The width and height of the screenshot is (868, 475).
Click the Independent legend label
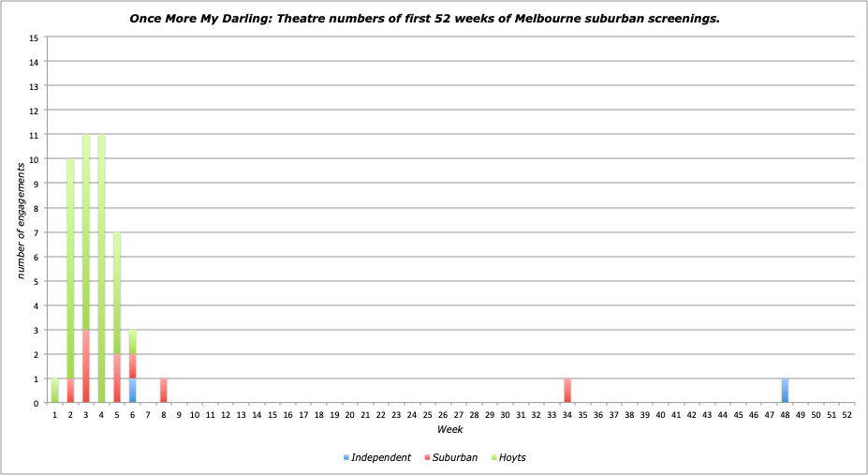pyautogui.click(x=381, y=457)
